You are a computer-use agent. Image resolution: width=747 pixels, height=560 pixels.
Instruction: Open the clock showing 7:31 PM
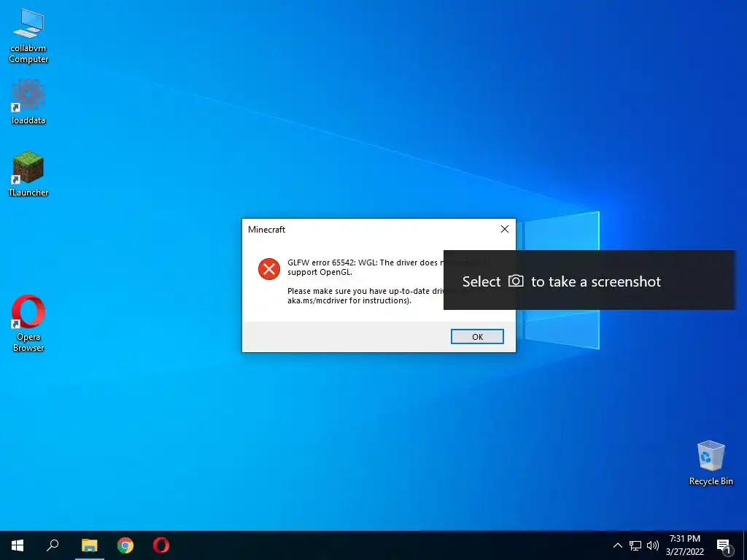coord(684,545)
